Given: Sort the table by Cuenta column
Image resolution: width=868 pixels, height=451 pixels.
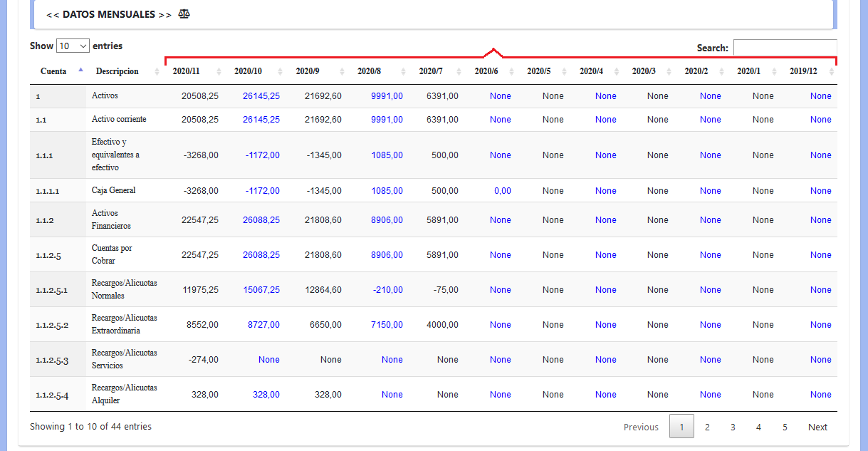Looking at the screenshot, I should [58, 71].
